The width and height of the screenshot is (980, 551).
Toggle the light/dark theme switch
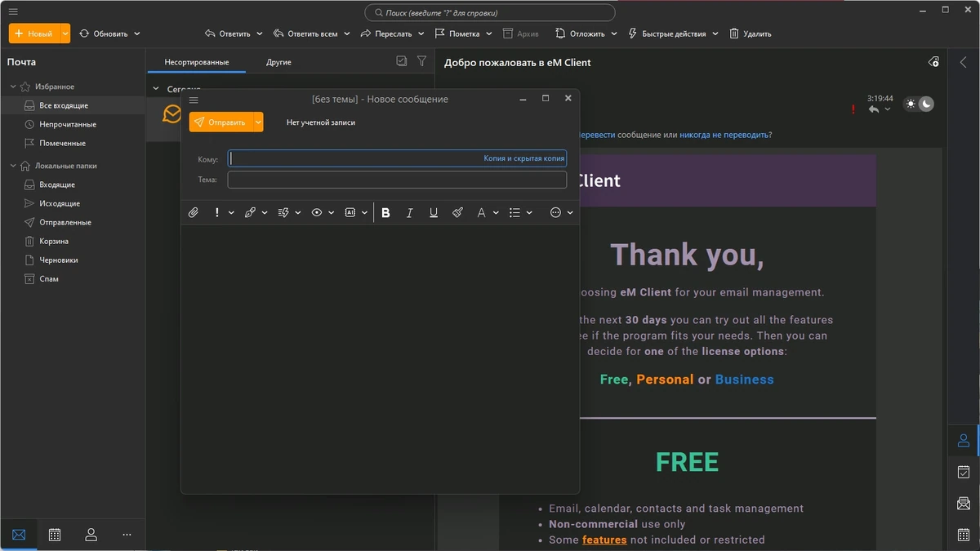pos(919,104)
